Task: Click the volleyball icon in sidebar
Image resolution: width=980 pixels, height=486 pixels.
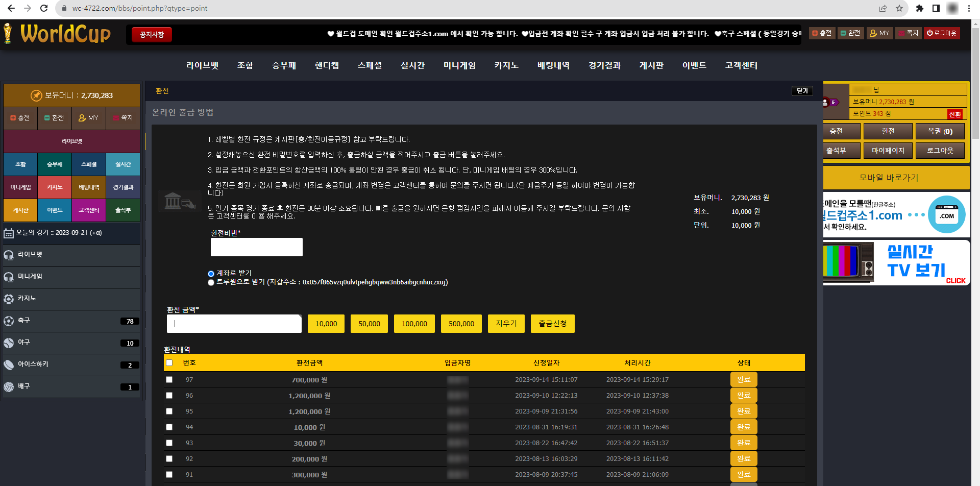Action: point(9,387)
